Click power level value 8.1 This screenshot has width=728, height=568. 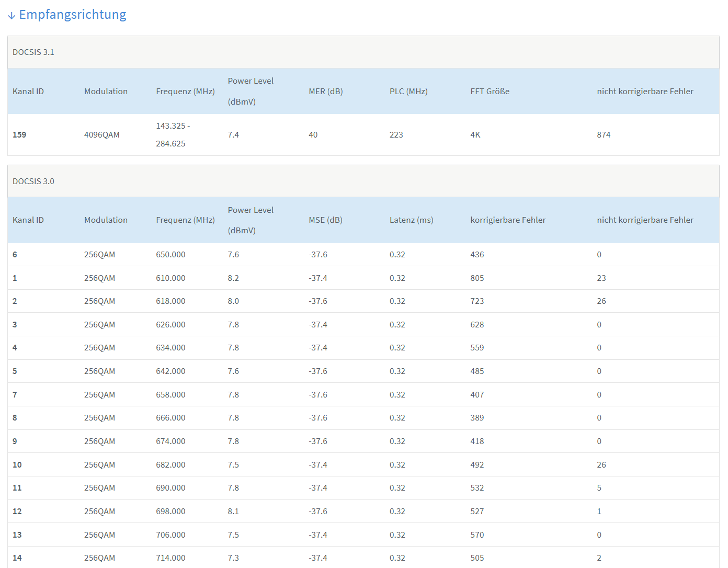[233, 512]
